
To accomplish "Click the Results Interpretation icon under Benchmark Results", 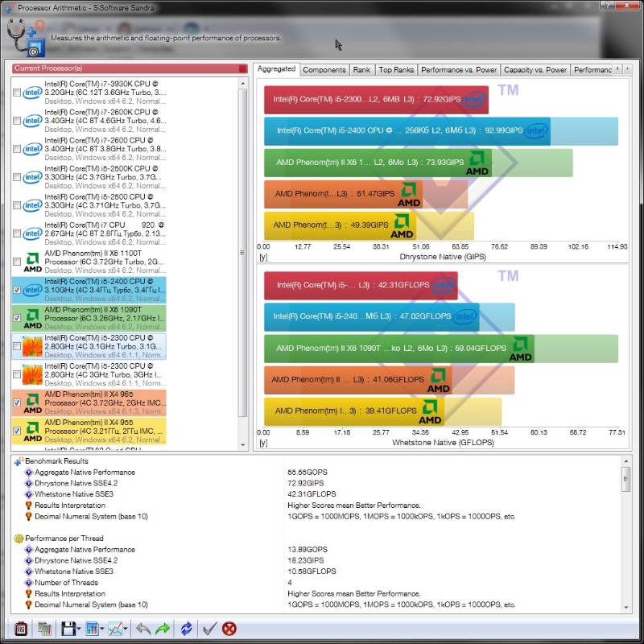I will click(x=28, y=506).
